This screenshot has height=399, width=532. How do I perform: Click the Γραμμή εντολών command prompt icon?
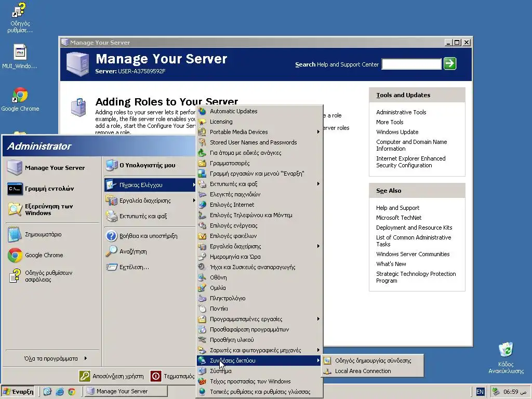coord(15,189)
